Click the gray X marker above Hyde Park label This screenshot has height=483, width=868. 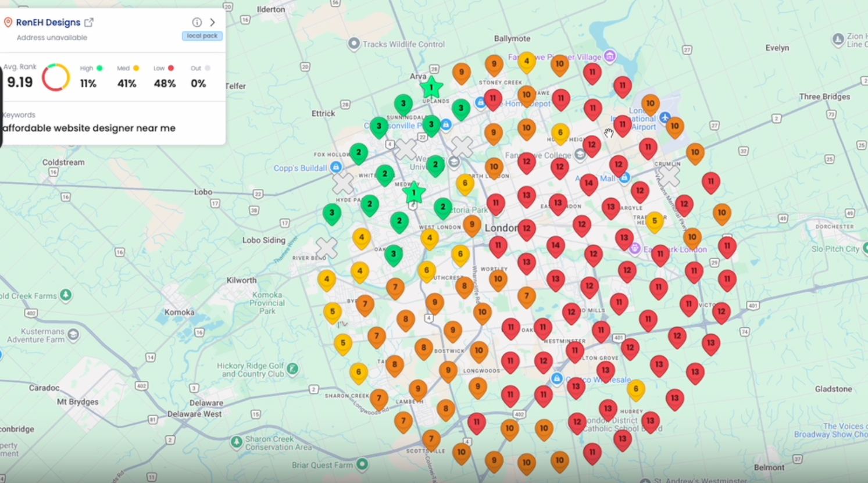(x=343, y=183)
